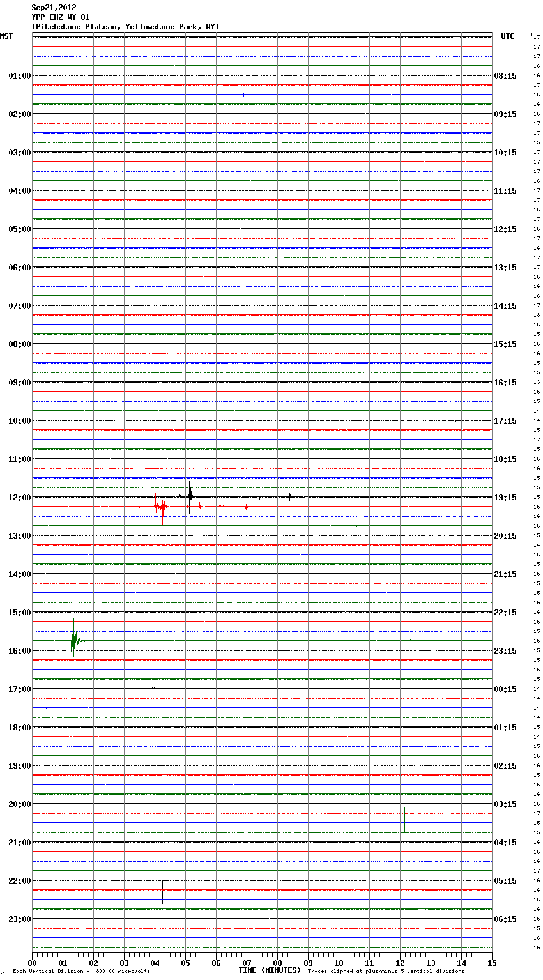Select the 01:00 MST time label

coord(20,76)
